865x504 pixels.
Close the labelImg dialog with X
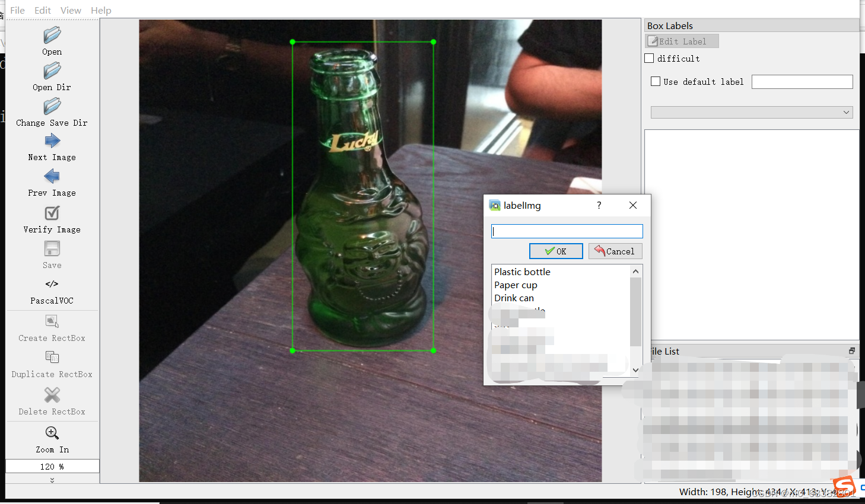633,205
